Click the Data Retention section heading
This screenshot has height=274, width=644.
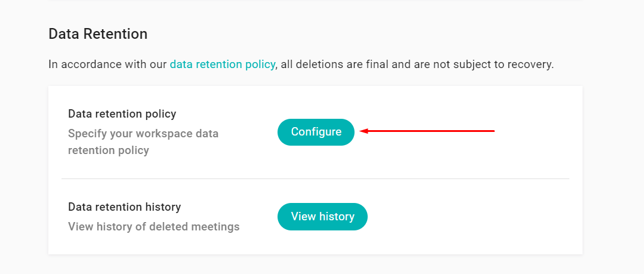(x=98, y=34)
